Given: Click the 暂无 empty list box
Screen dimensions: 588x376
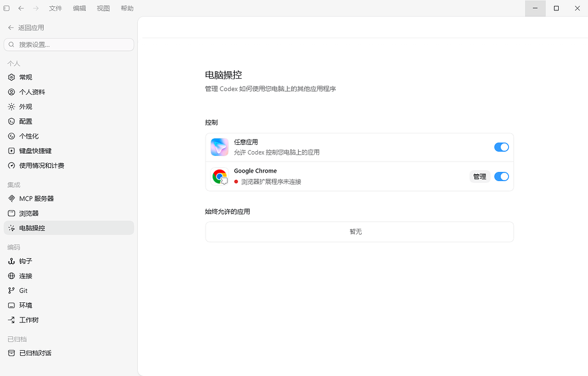Looking at the screenshot, I should pyautogui.click(x=359, y=232).
